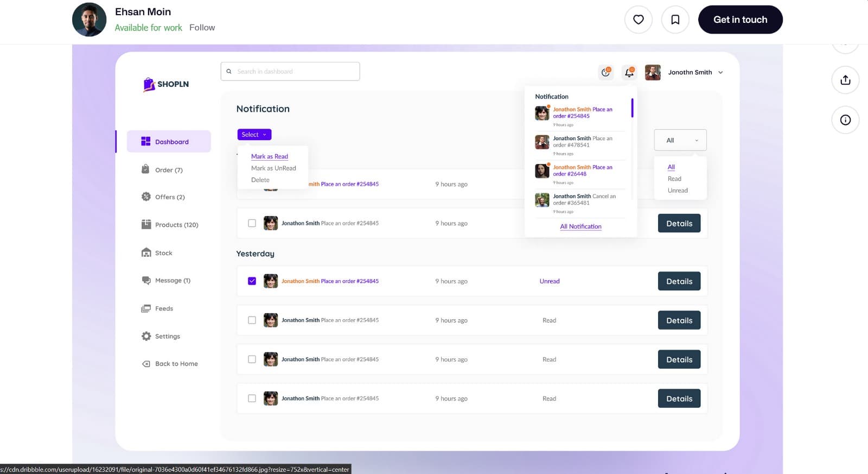Open Products (120) sidebar item
The width and height of the screenshot is (868, 474).
[x=169, y=225]
